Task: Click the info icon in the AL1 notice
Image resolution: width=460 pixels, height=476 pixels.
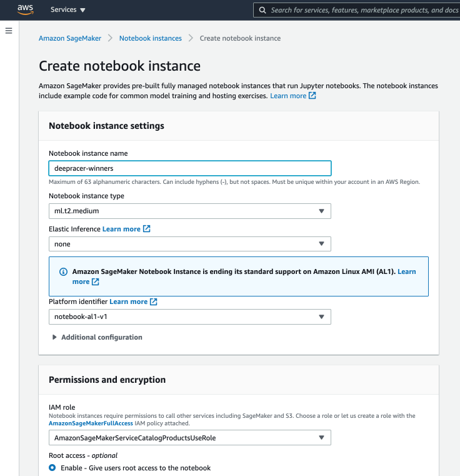Action: 63,272
